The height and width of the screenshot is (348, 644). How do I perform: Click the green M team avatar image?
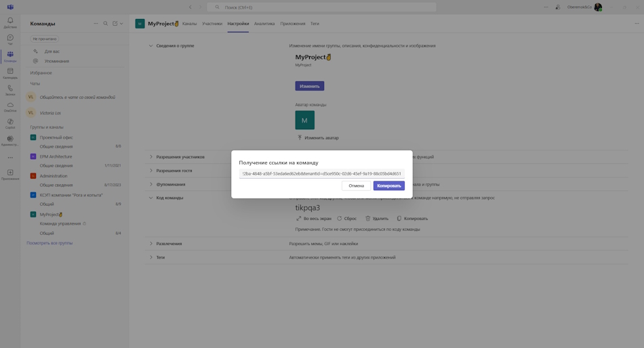click(x=305, y=121)
